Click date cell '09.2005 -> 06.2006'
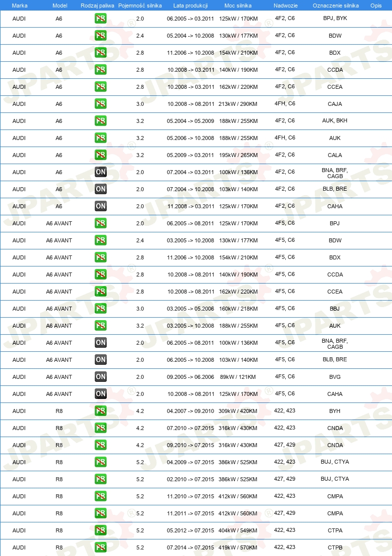 (190, 377)
